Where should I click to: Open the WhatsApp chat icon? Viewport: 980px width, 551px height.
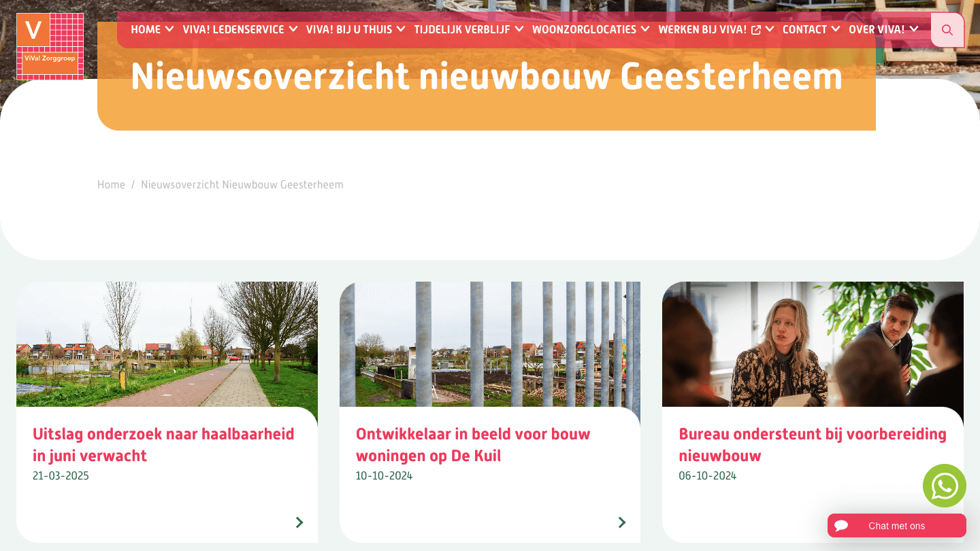click(945, 486)
